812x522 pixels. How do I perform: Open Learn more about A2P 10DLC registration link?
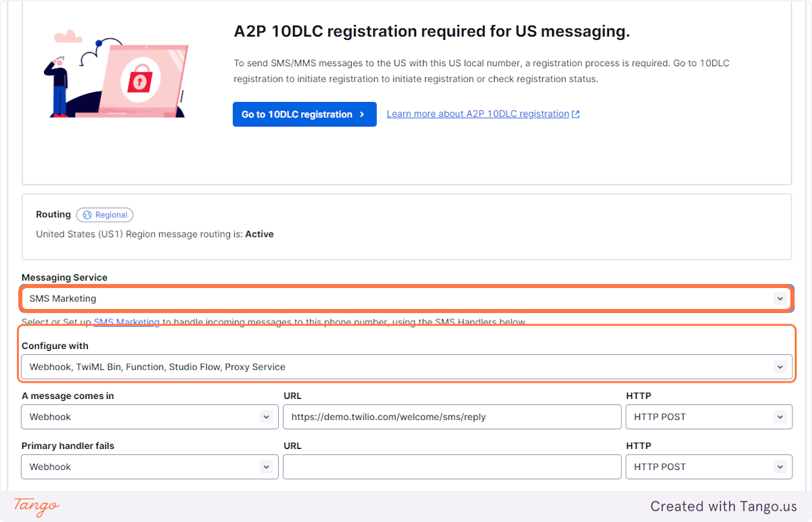click(478, 114)
